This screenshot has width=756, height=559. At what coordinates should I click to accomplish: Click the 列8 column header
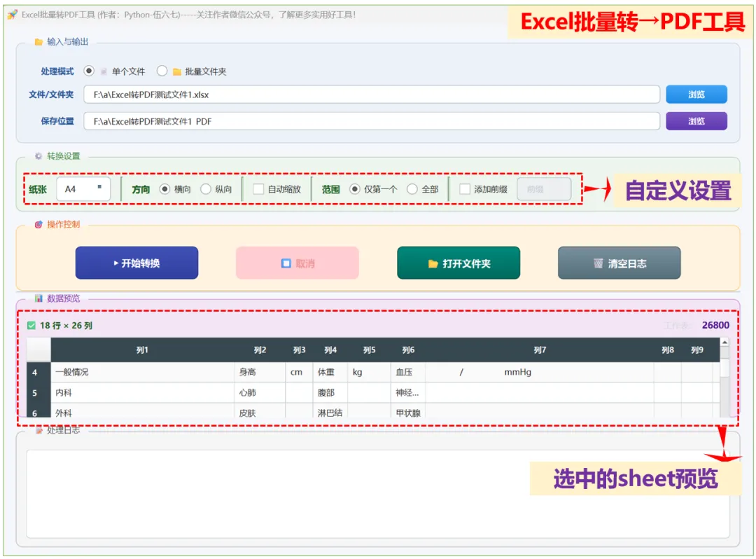[x=668, y=350]
